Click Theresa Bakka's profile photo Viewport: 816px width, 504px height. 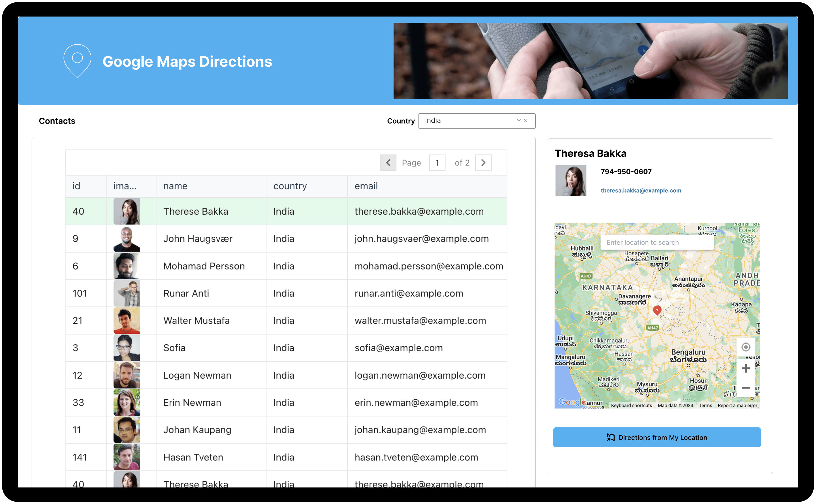pyautogui.click(x=571, y=181)
